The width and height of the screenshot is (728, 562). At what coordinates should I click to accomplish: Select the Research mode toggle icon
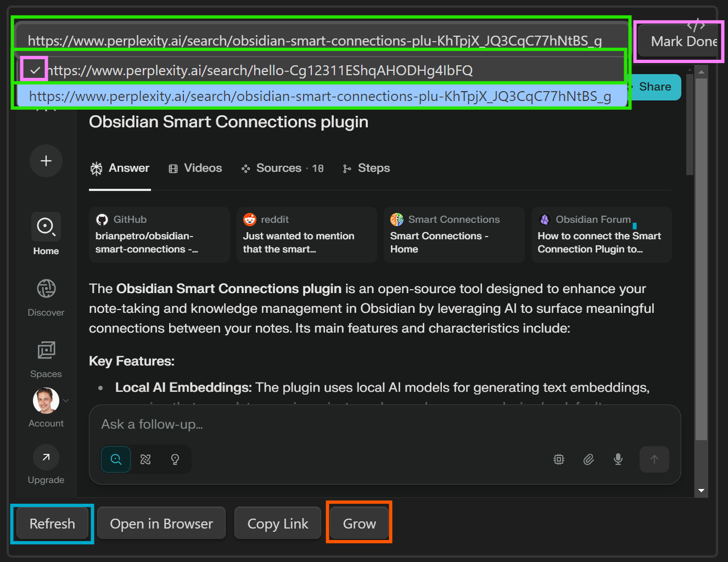pos(145,459)
